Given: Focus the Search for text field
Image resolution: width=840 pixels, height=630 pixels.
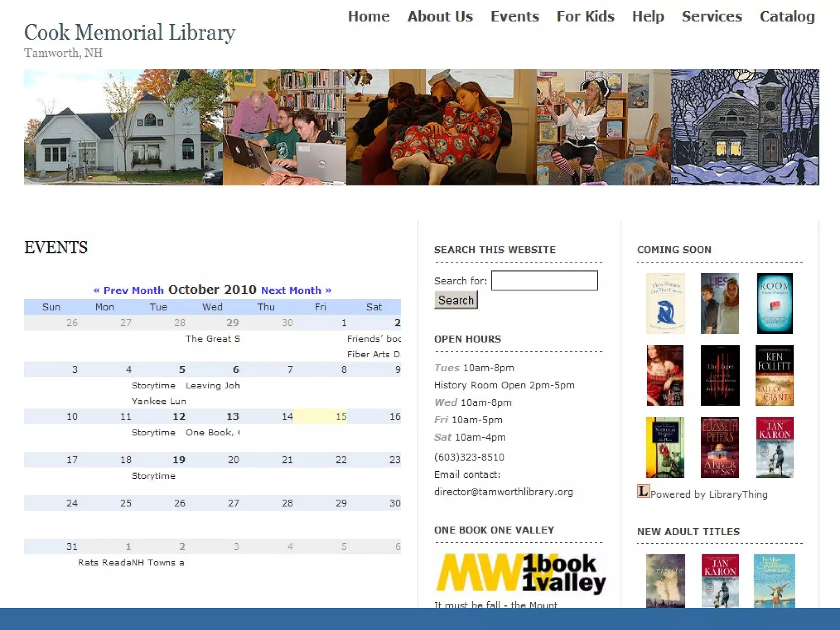Looking at the screenshot, I should [x=544, y=281].
